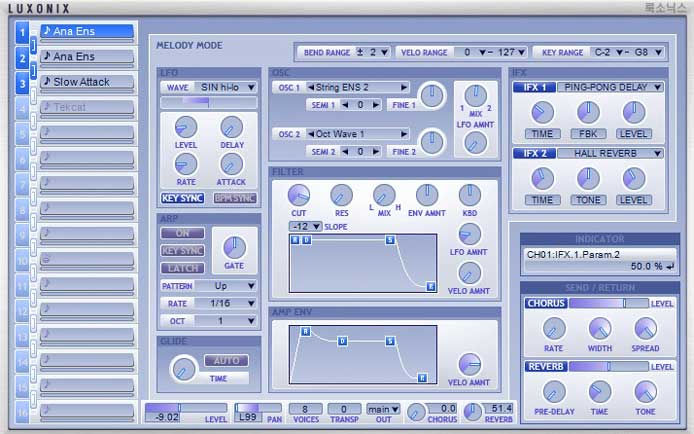Select channel 4 tab
694x434 pixels.
click(x=22, y=109)
